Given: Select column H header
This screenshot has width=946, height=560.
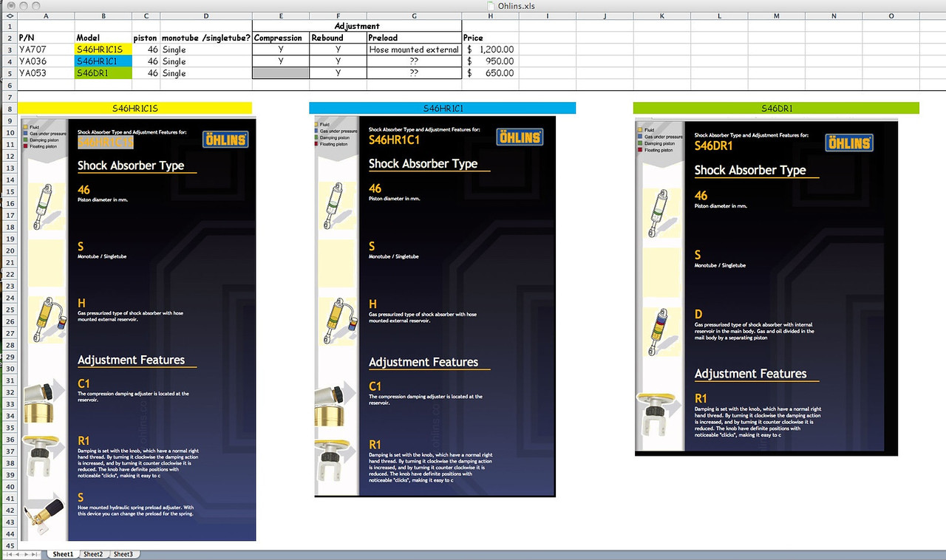Looking at the screenshot, I should click(490, 16).
